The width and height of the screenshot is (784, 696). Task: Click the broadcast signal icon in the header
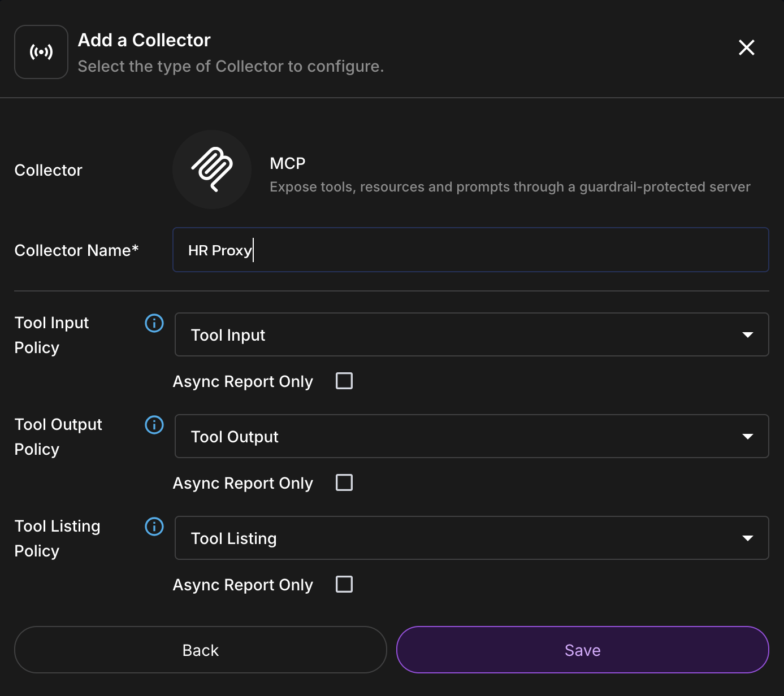pyautogui.click(x=41, y=52)
